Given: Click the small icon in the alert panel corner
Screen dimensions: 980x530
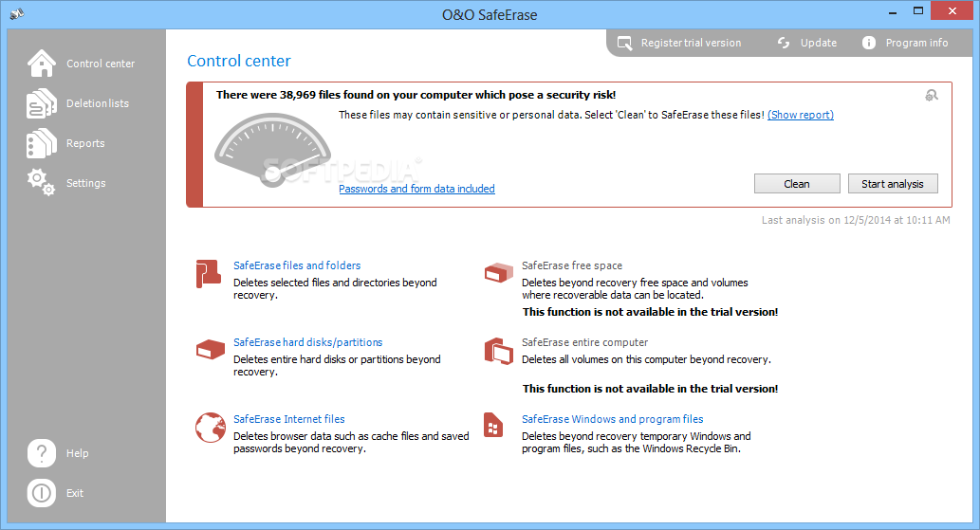Looking at the screenshot, I should pos(932,95).
